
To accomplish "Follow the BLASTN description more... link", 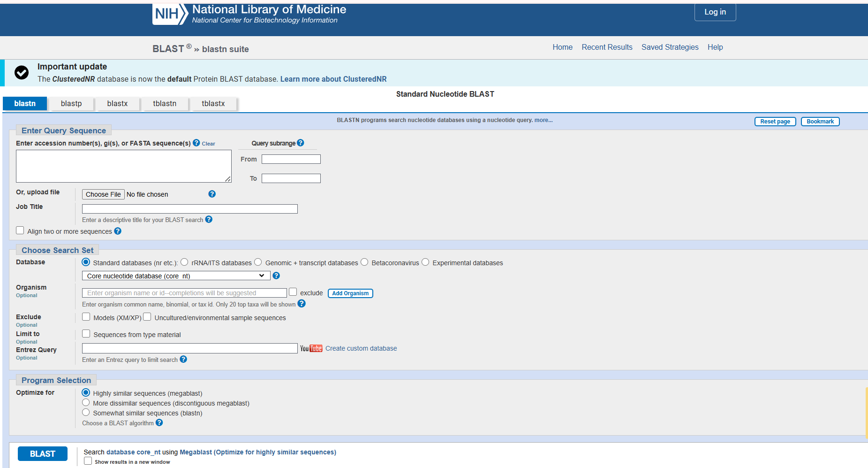I will coord(543,120).
